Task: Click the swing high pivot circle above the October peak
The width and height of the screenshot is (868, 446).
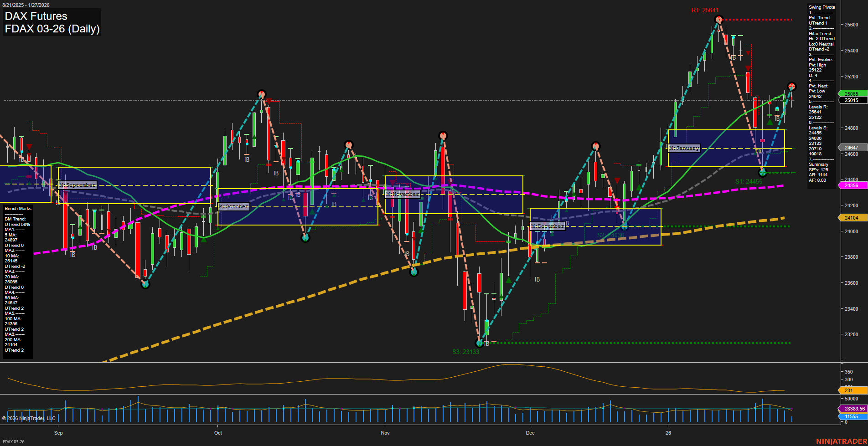Action: [261, 94]
